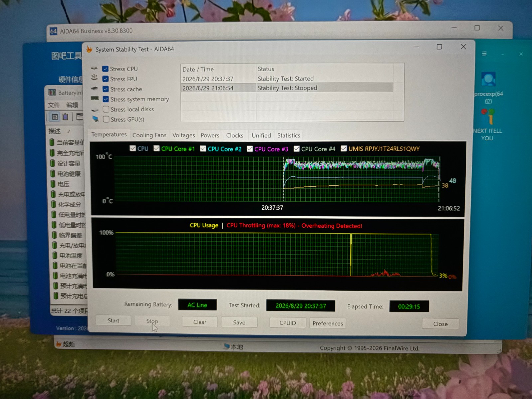Open the CPUID panel
This screenshot has height=399, width=532.
point(288,323)
